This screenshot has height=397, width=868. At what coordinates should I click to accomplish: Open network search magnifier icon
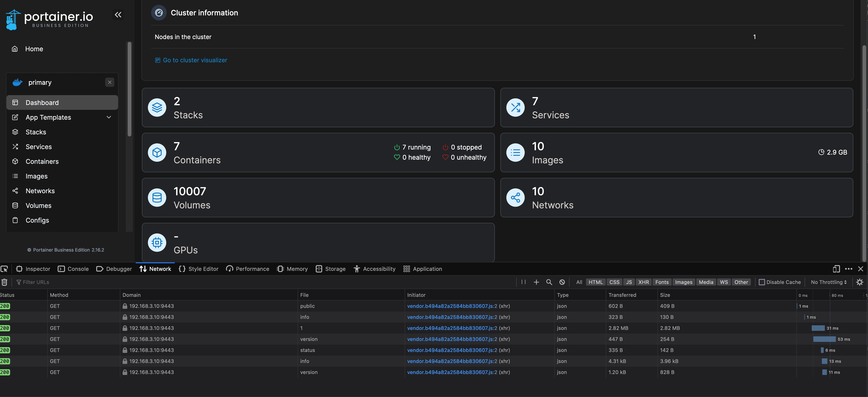tap(549, 282)
